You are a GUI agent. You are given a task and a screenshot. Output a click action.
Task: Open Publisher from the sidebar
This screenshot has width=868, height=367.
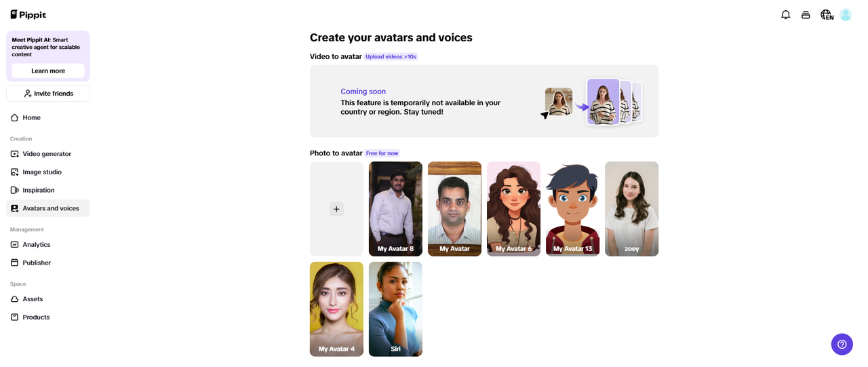[37, 263]
